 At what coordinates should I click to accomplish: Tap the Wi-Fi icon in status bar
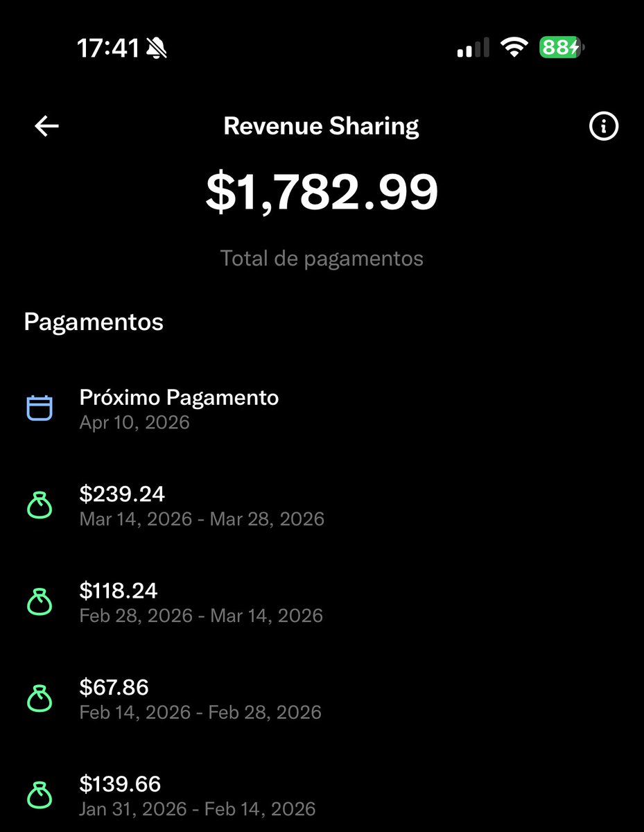point(514,48)
